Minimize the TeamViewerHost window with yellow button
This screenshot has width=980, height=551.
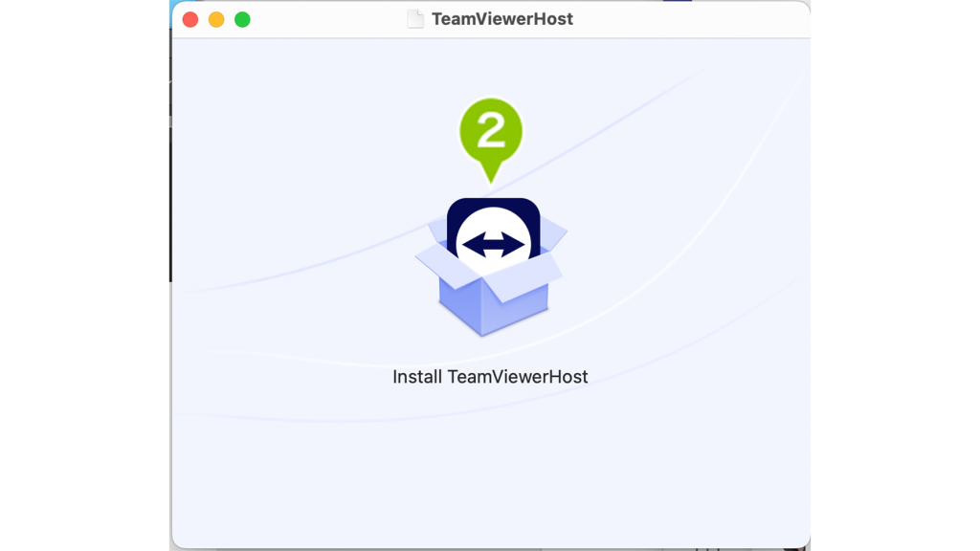click(x=216, y=20)
